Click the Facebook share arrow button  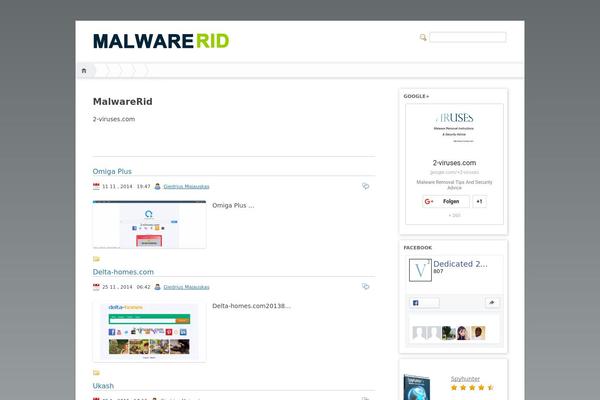[492, 303]
